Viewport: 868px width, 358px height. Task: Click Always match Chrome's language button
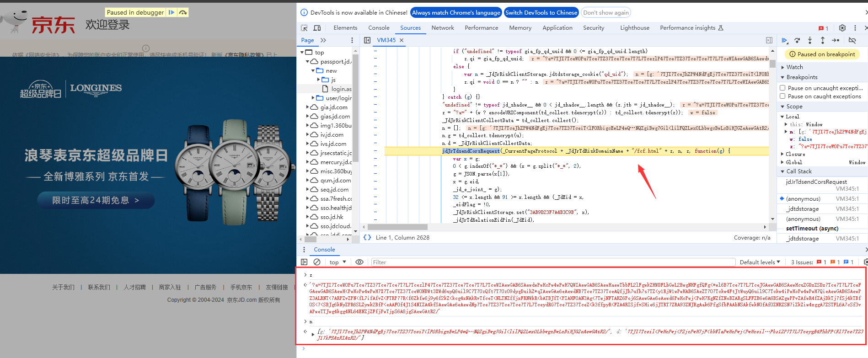456,13
